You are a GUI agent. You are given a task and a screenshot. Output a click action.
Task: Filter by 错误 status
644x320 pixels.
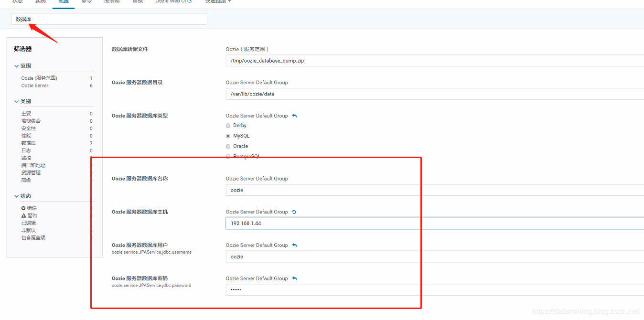click(32, 208)
